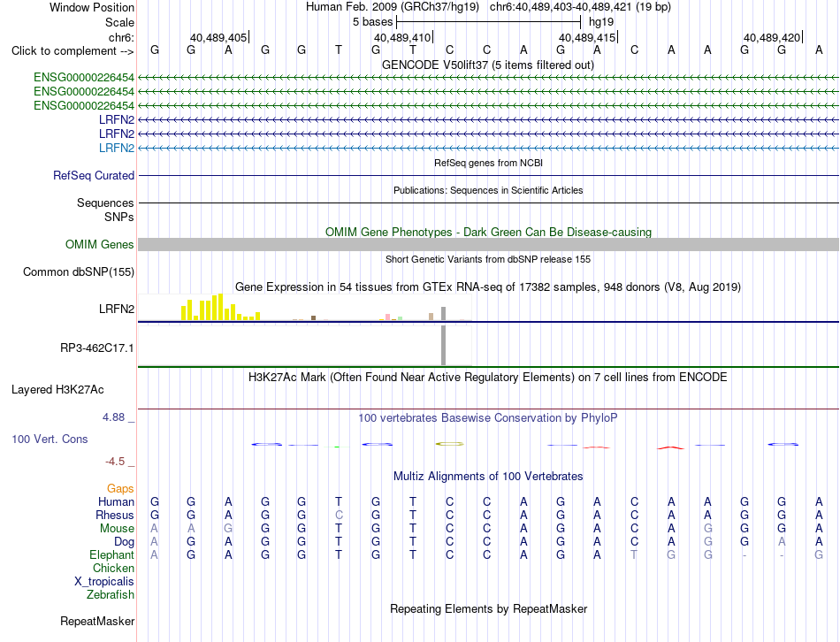Click the 40,489,405 coordinate marker
840x642 pixels.
point(219,37)
